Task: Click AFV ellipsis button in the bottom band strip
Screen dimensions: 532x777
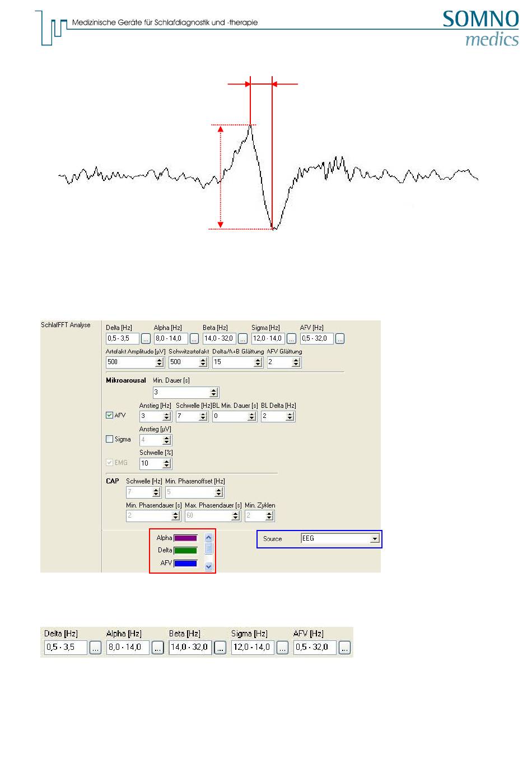Action: tap(344, 648)
